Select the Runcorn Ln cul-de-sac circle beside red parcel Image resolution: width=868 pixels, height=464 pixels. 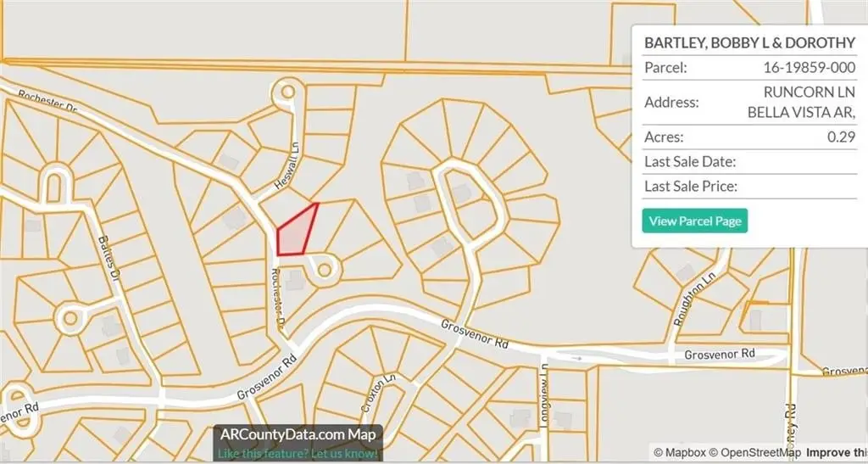click(x=325, y=269)
